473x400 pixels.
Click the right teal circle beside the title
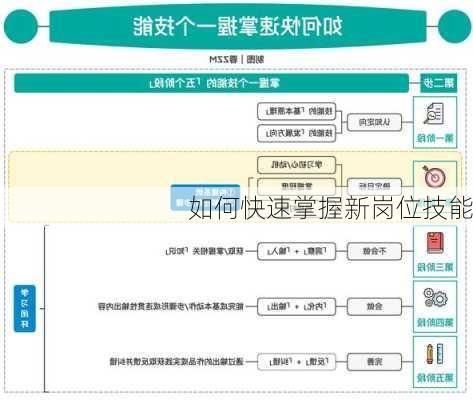tap(454, 26)
